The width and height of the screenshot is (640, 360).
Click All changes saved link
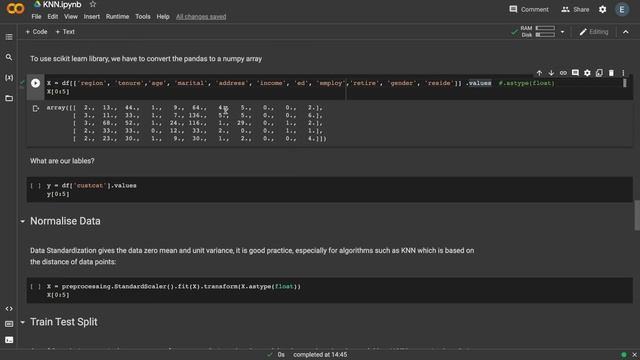201,17
